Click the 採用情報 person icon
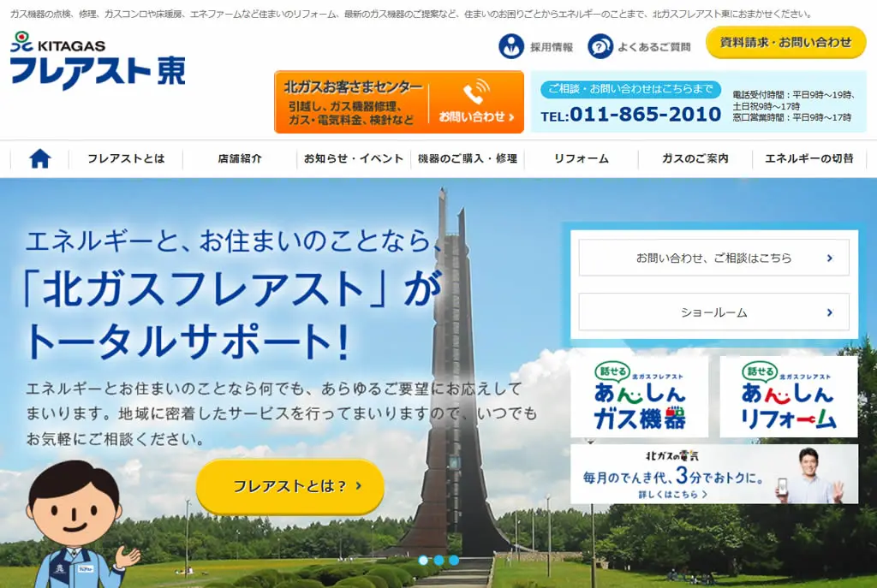Screen dimensions: 877x588 511,46
